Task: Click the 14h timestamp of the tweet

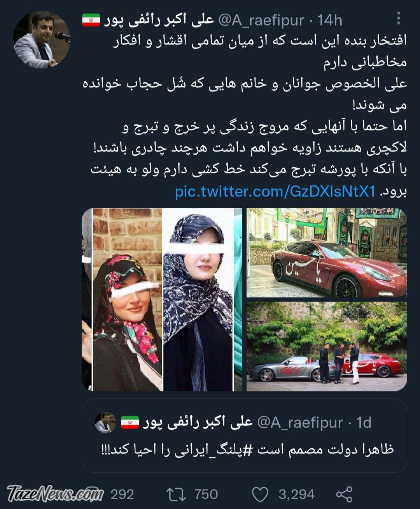Action: click(x=330, y=20)
